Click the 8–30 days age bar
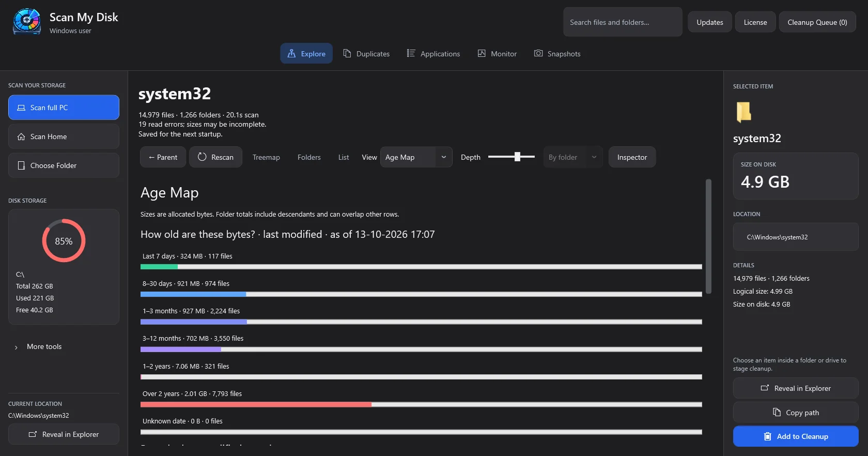 tap(421, 294)
